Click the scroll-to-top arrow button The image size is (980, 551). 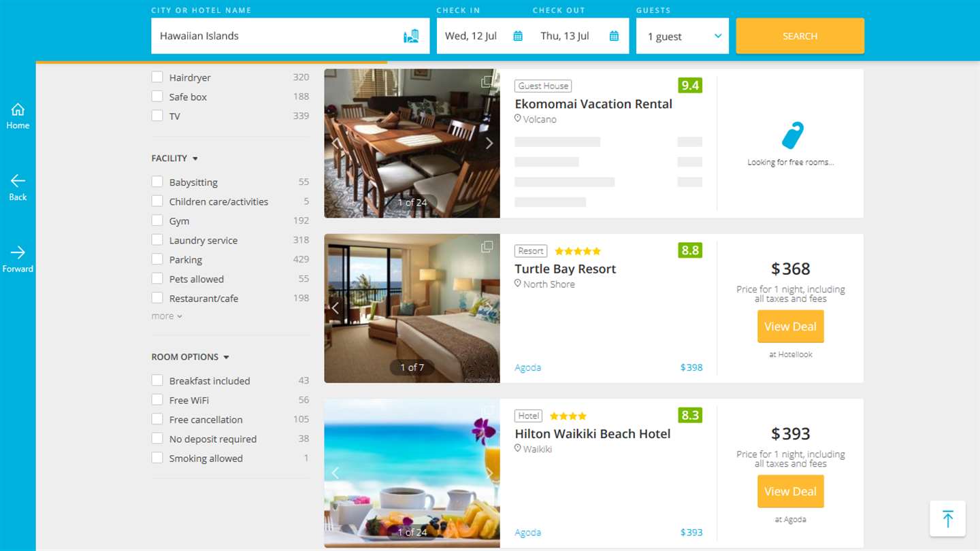pyautogui.click(x=947, y=518)
